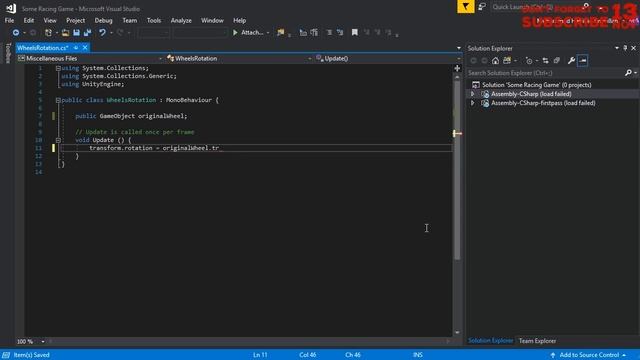Open the yellow notifications flag
The height and width of the screenshot is (360, 640).
(465, 7)
